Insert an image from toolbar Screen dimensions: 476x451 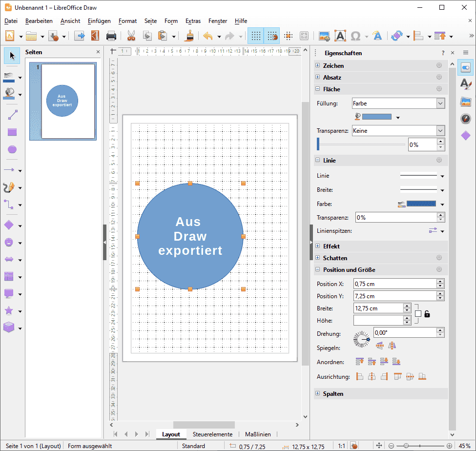point(324,36)
